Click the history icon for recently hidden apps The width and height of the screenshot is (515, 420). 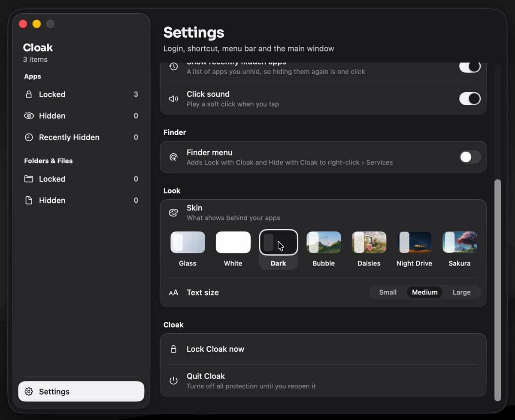point(173,67)
